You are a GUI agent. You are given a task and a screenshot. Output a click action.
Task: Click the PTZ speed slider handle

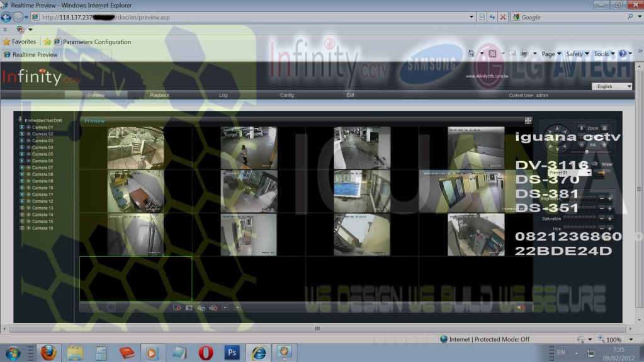(587, 152)
